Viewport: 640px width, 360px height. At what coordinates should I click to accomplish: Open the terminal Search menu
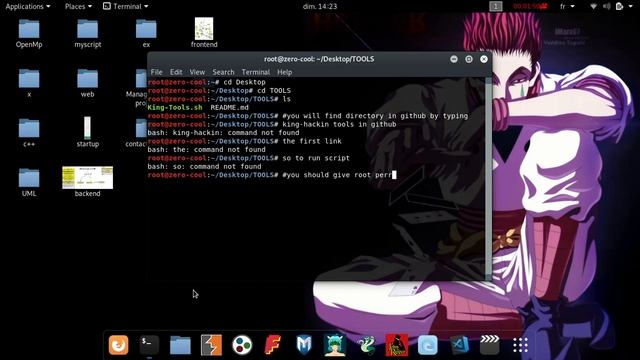(x=223, y=72)
